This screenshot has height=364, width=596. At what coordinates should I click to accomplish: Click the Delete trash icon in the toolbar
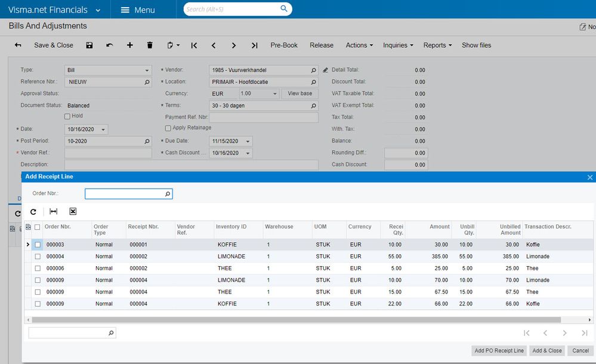coord(150,45)
